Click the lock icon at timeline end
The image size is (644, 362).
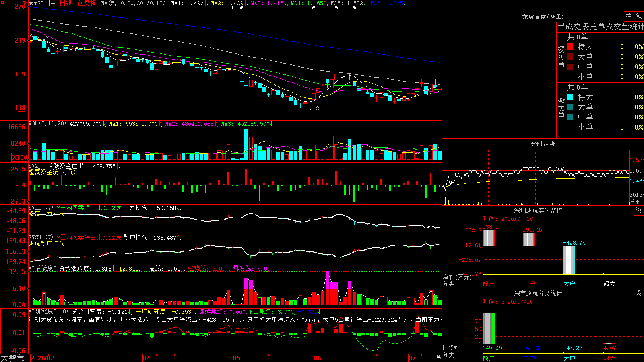coord(439,357)
